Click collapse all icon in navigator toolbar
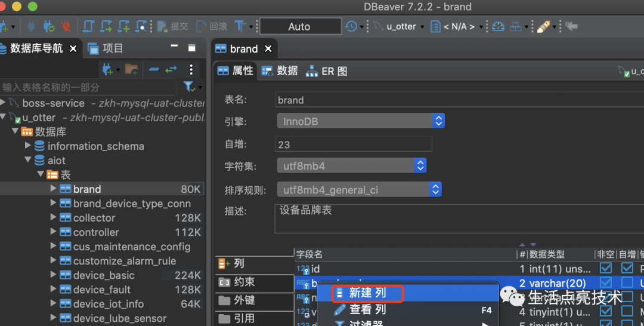Screen dimensions: 644x326 pyautogui.click(x=154, y=69)
